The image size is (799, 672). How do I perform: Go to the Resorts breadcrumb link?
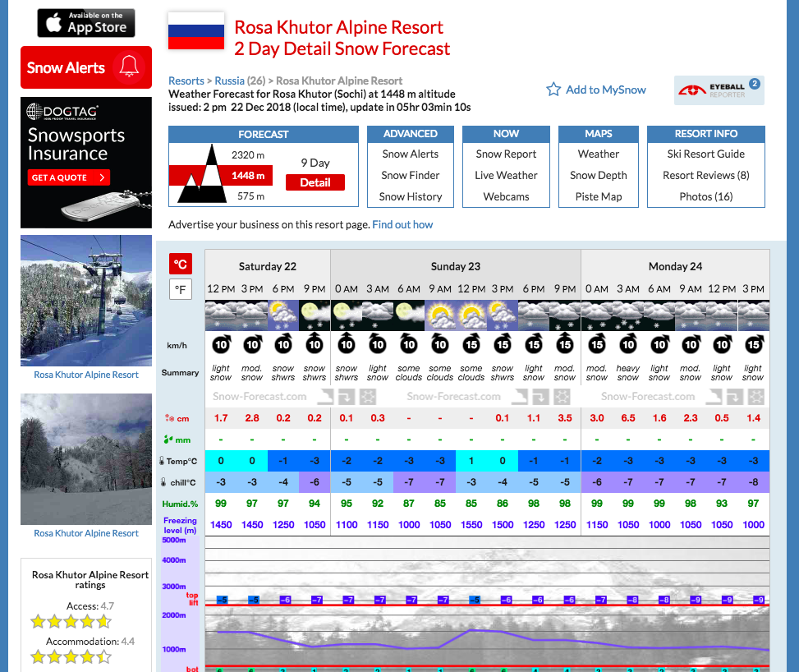186,81
